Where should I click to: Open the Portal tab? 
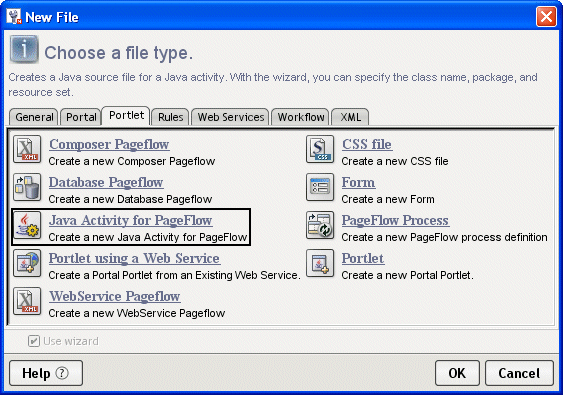click(x=81, y=117)
